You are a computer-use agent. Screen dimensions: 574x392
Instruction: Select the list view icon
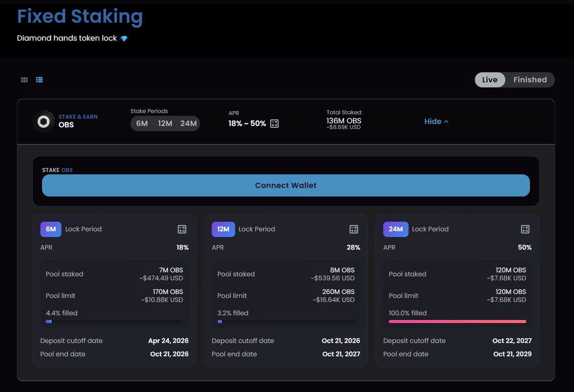pos(39,79)
